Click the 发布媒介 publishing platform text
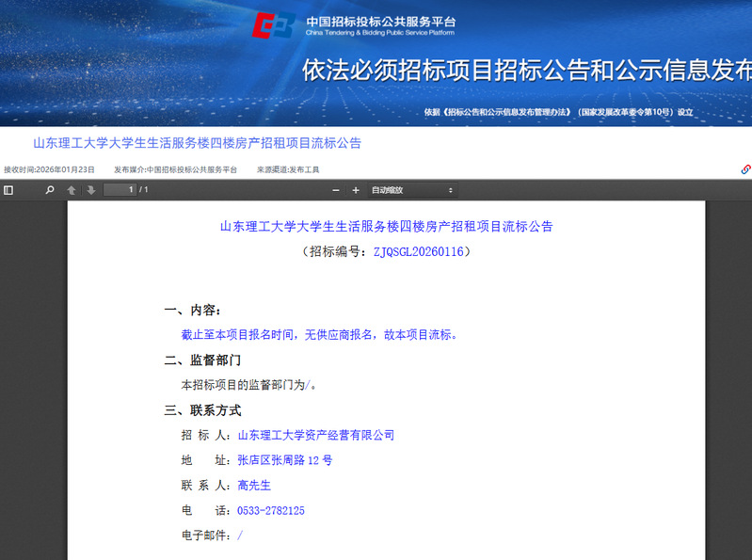 176,169
